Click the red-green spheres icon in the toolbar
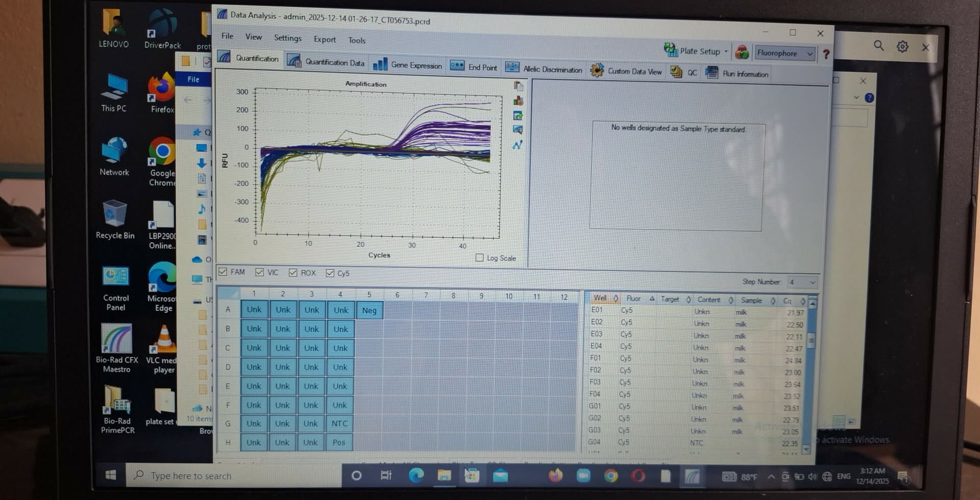The height and width of the screenshot is (500, 980). tap(742, 52)
